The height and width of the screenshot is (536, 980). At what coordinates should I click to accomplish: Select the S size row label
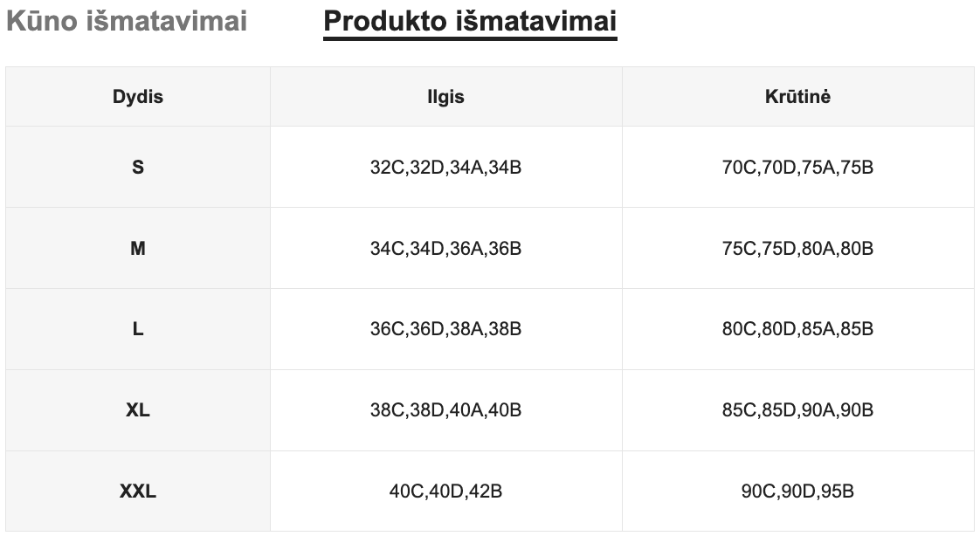coord(138,167)
